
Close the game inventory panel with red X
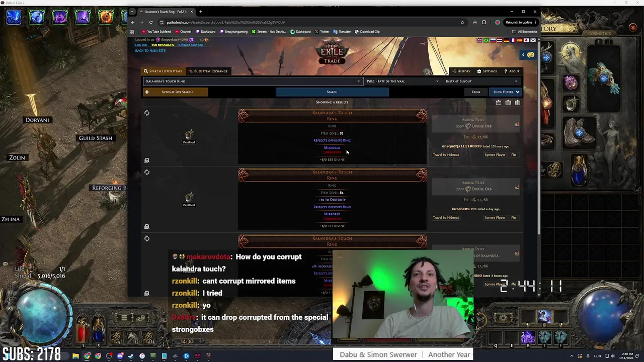[x=633, y=28]
